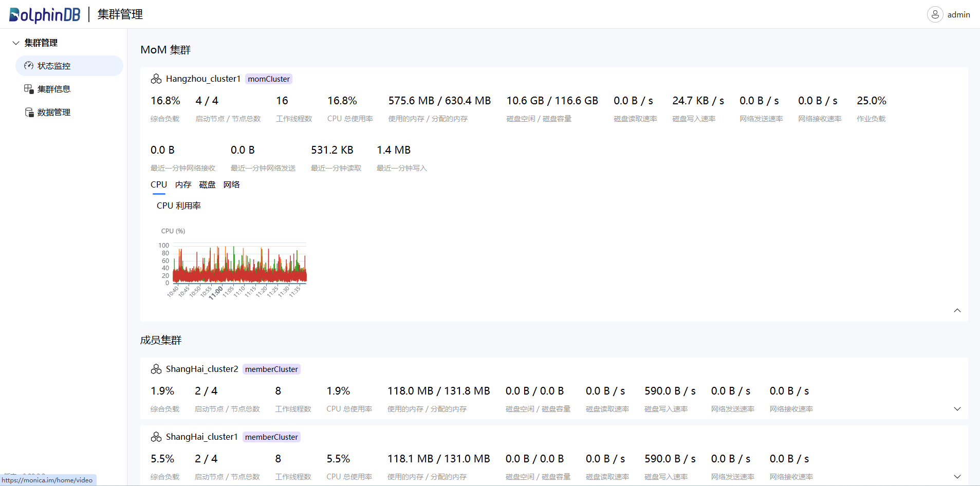
Task: Open 数据管理 in the sidebar
Action: click(69, 112)
